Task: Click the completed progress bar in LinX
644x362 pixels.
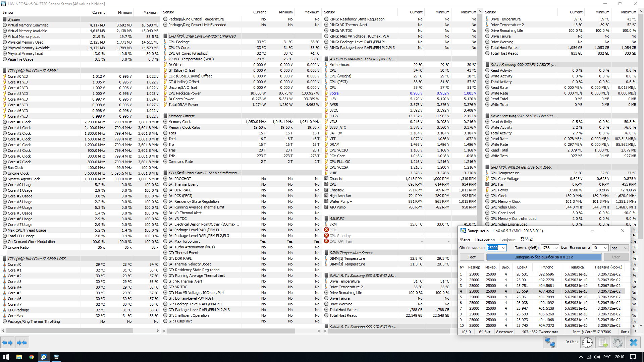Action: tap(544, 257)
